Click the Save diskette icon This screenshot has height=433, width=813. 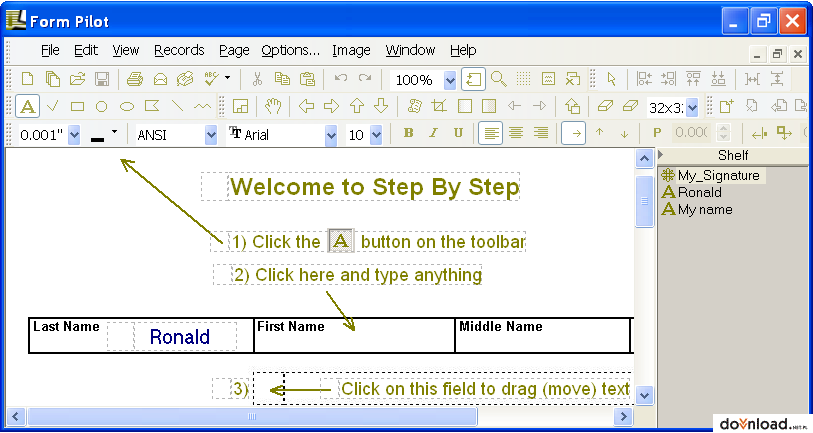point(102,79)
